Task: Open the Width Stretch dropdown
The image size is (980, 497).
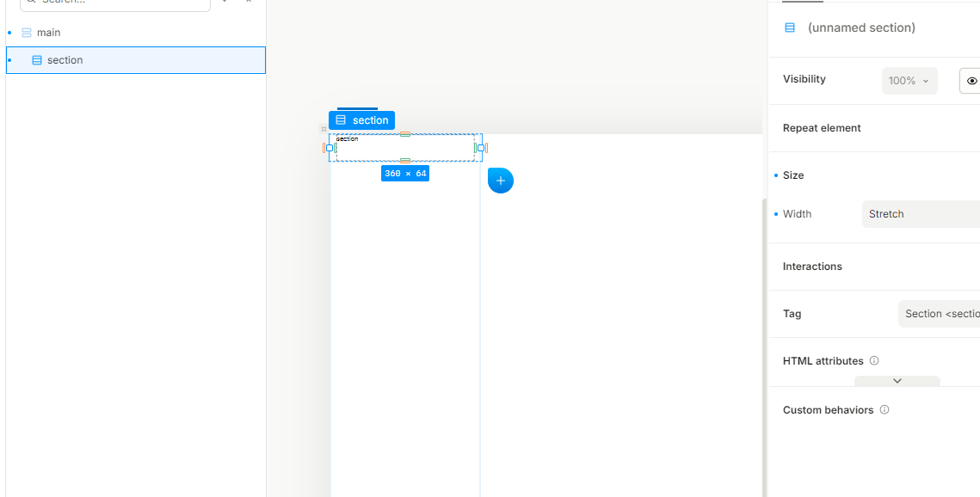Action: click(921, 214)
